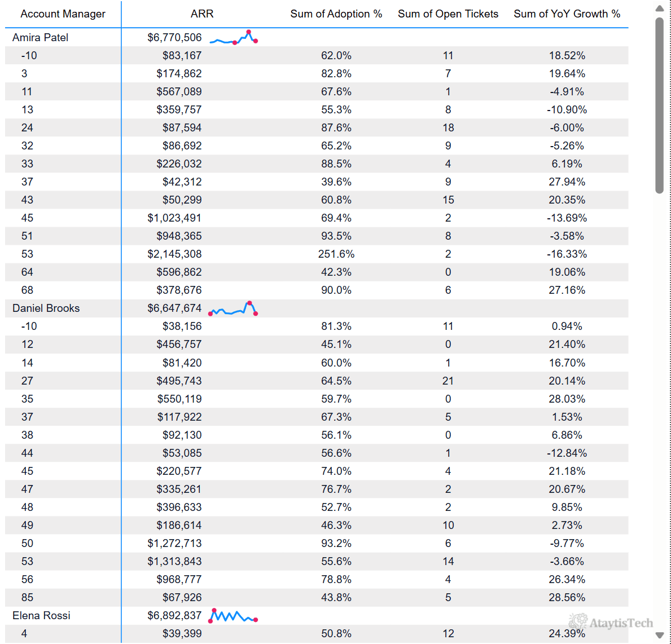This screenshot has height=644, width=671.
Task: Click ARR value $226,032
Action: 179,164
